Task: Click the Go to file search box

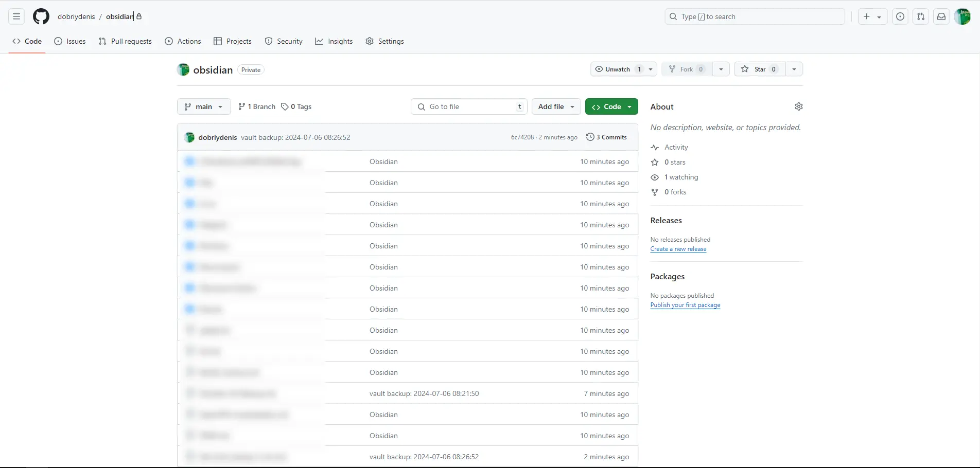Action: (469, 106)
